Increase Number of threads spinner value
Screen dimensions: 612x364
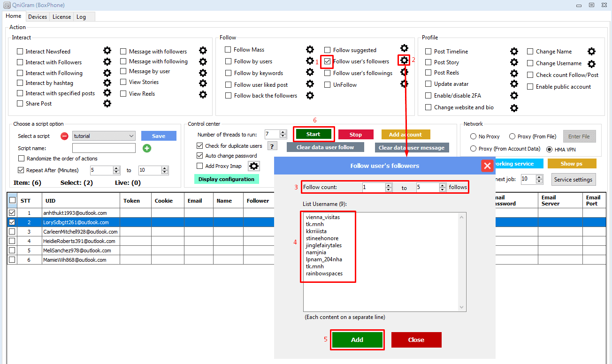pos(283,132)
